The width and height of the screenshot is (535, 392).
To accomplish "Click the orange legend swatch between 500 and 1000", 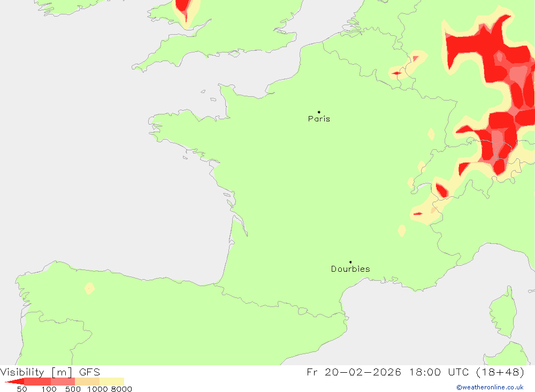I will tap(87, 381).
